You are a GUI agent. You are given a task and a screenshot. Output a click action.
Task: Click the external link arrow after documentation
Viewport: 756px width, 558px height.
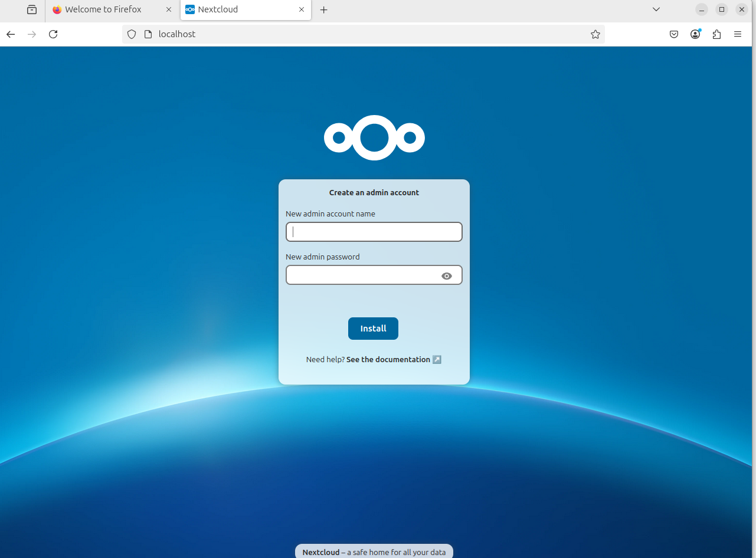tap(437, 359)
